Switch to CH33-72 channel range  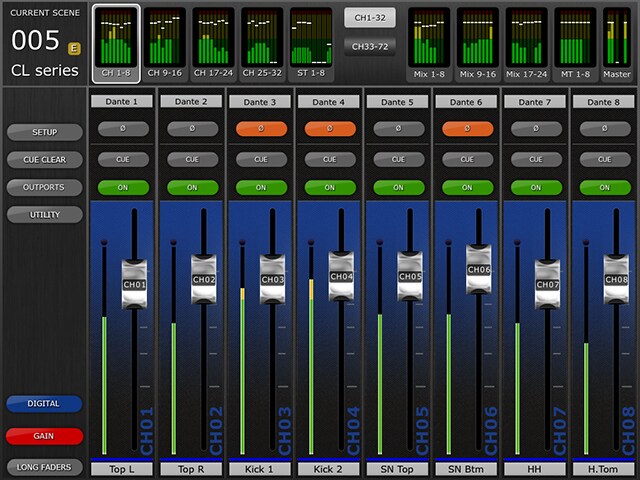pyautogui.click(x=370, y=45)
